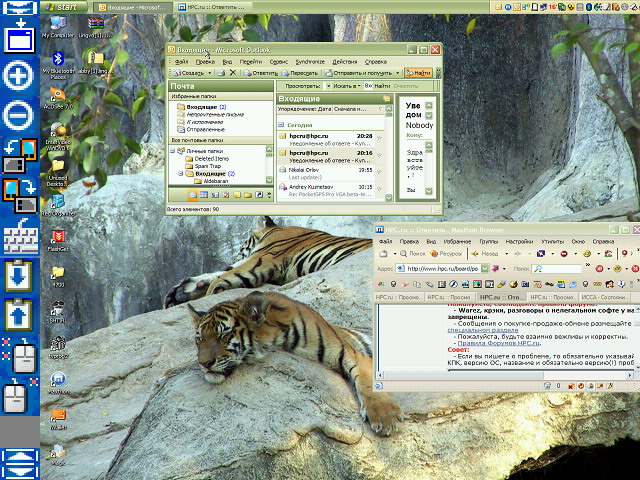The image size is (640, 480).
Task: Open Настройки menu in Maxthon
Action: pyautogui.click(x=519, y=241)
